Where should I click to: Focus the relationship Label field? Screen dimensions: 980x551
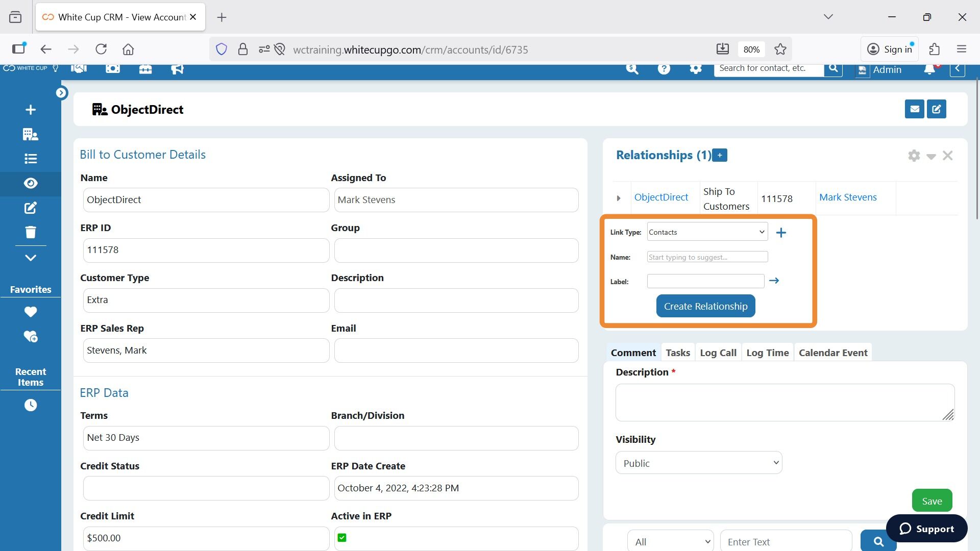[x=705, y=281]
